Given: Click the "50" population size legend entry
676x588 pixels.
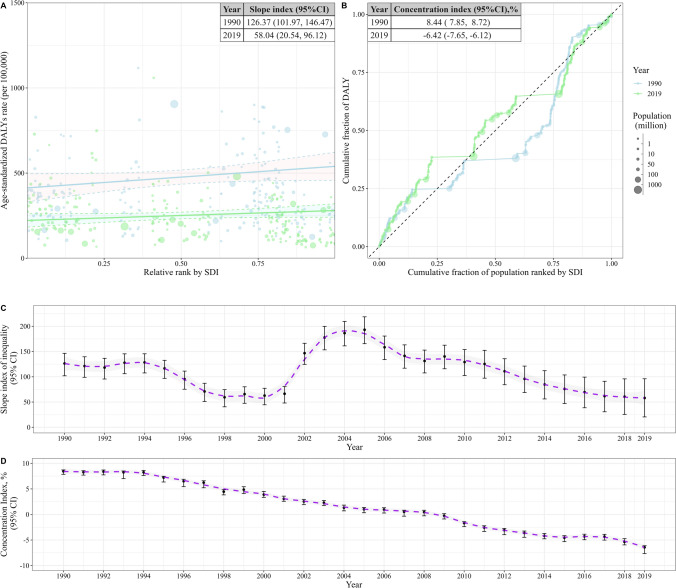Looking at the screenshot, I should [x=651, y=164].
